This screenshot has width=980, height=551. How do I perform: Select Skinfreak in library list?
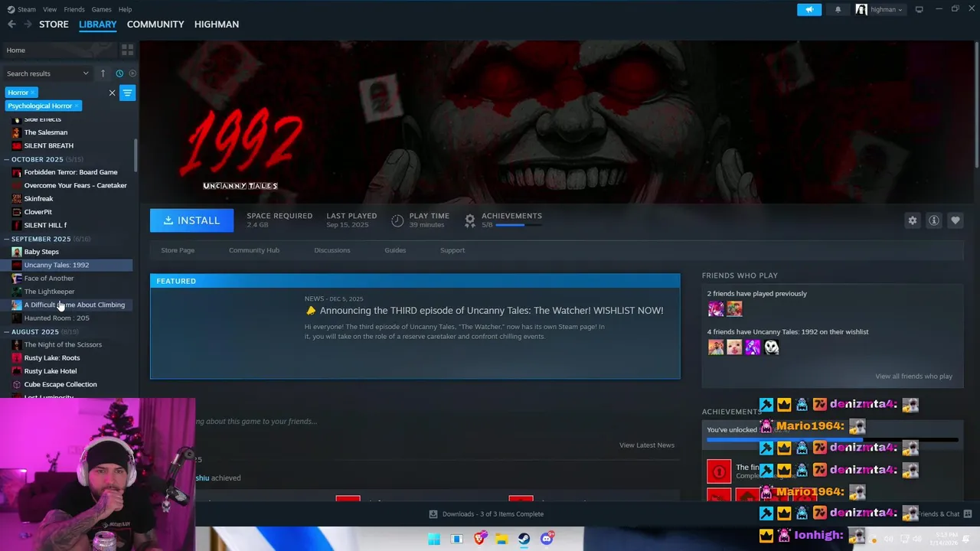[38, 199]
